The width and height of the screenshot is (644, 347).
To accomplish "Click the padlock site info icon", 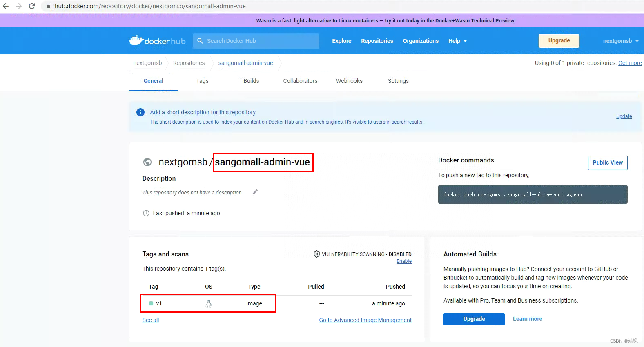I will [48, 6].
